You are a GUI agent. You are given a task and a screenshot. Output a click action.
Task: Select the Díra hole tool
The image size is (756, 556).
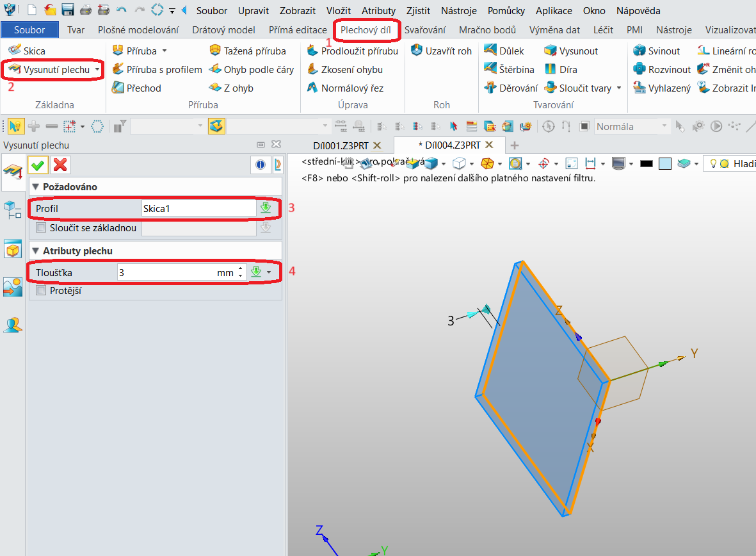coord(561,69)
